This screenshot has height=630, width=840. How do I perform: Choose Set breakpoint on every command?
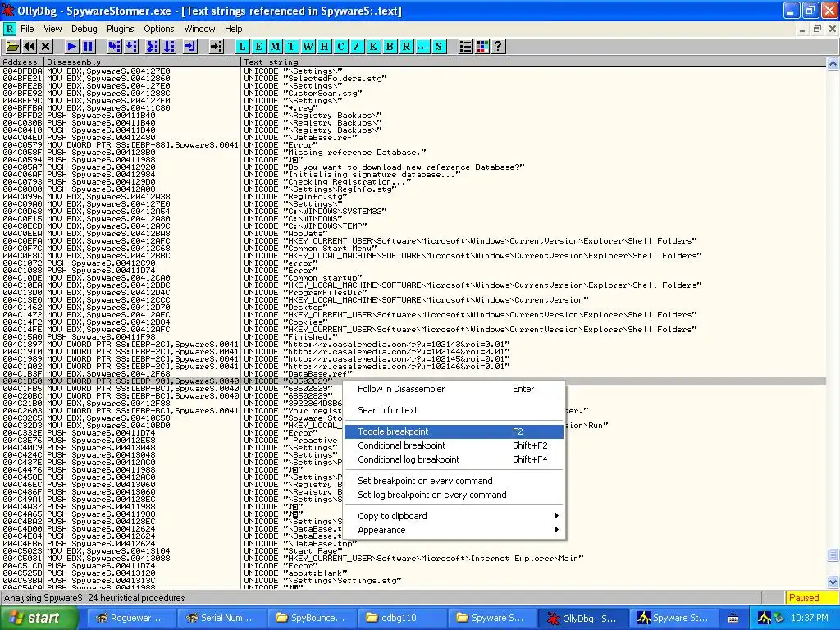click(x=454, y=481)
